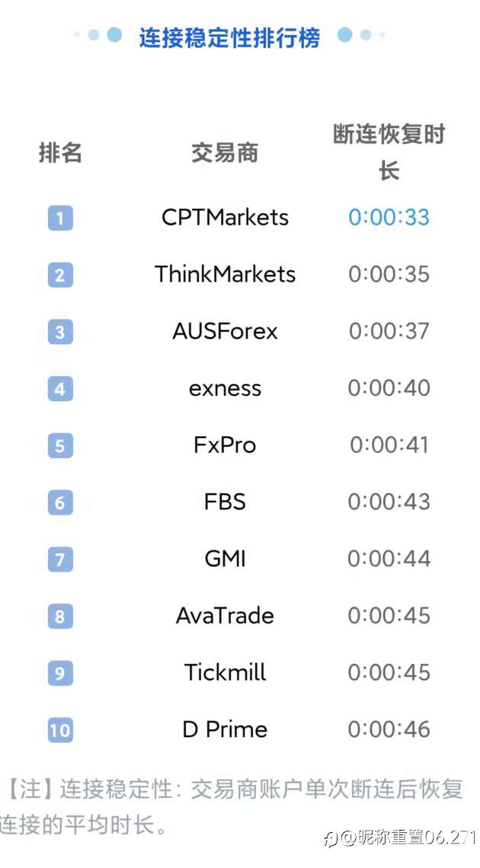
Task: Click the rank 6 badge icon
Action: click(x=60, y=503)
